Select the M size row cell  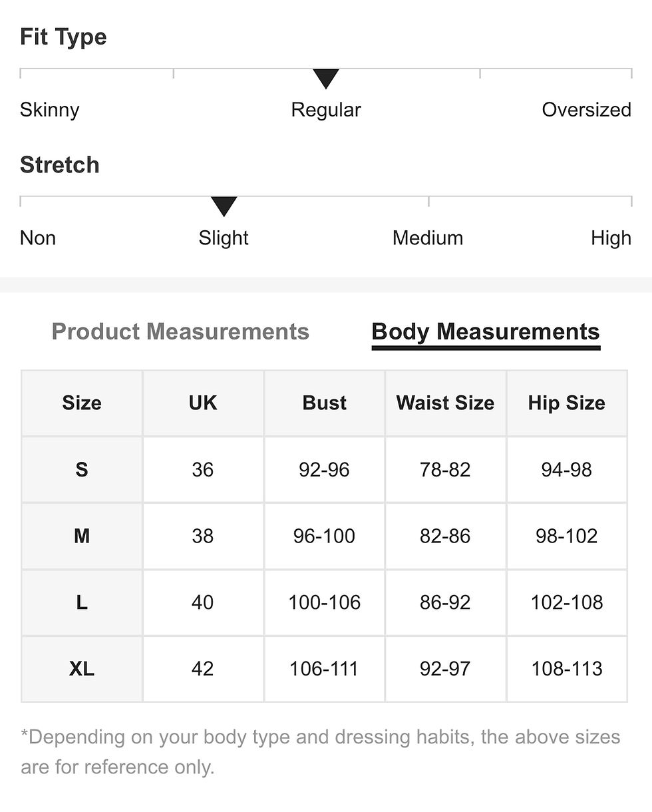(82, 536)
